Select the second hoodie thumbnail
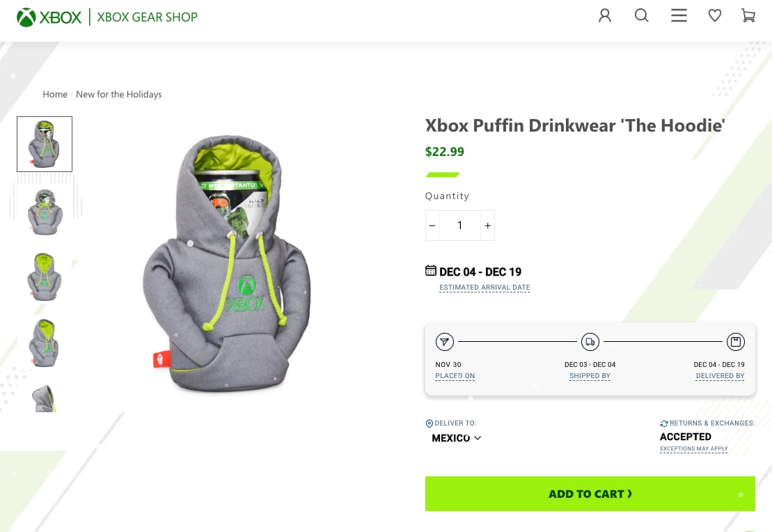 click(x=45, y=211)
